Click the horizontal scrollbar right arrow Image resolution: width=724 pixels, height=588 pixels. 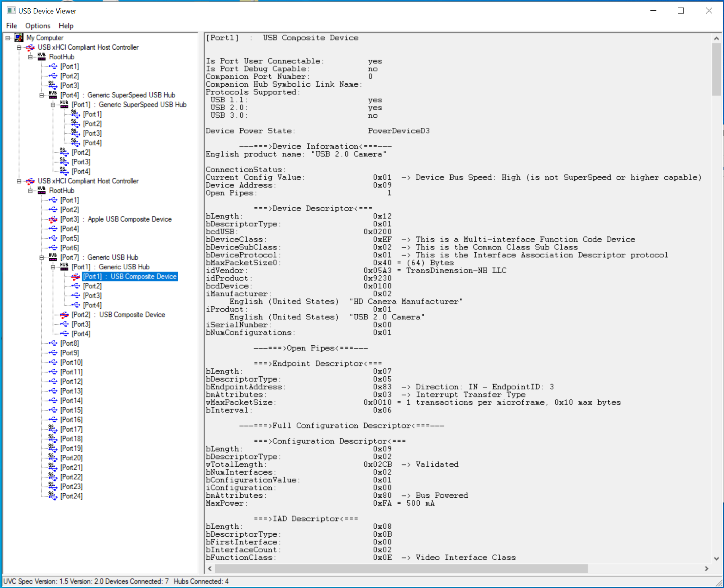[706, 569]
